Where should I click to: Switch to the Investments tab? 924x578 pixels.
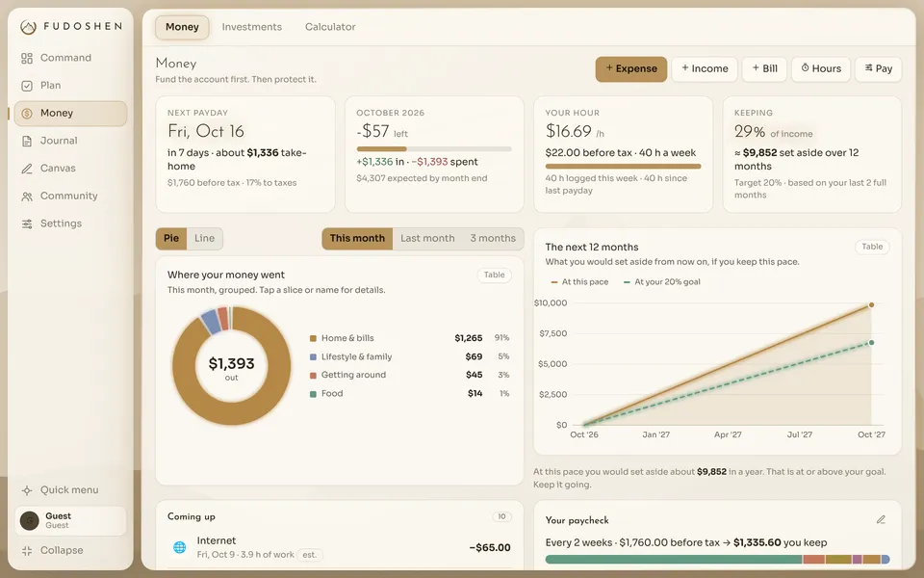251,27
